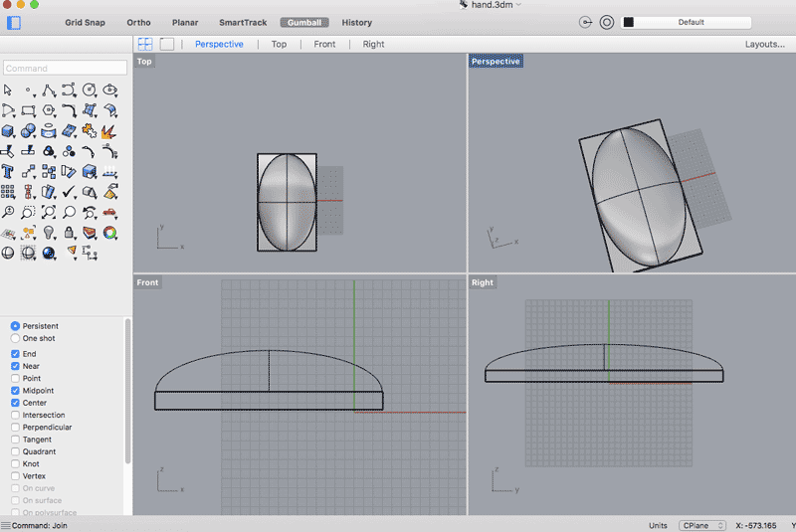Enable the Vertex object snap

(15, 475)
